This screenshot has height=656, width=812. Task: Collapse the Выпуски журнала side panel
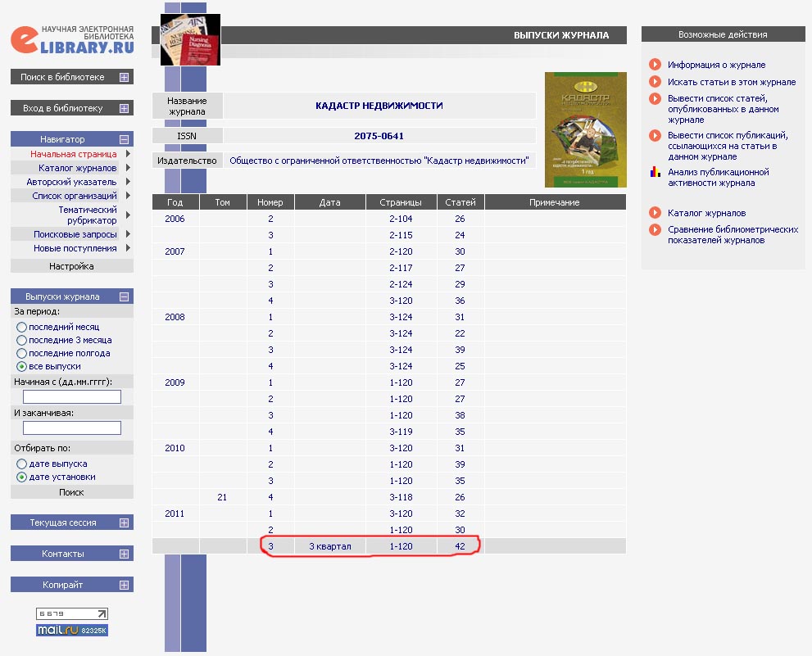tap(124, 296)
